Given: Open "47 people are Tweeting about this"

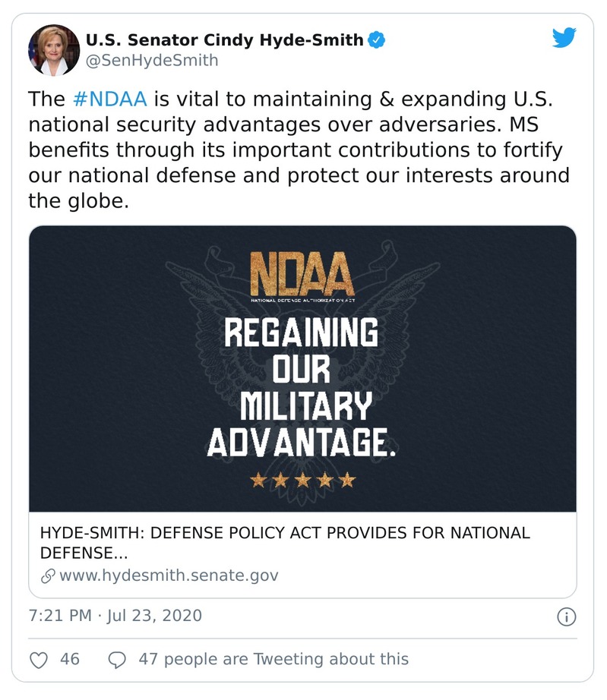Looking at the screenshot, I should point(273,659).
